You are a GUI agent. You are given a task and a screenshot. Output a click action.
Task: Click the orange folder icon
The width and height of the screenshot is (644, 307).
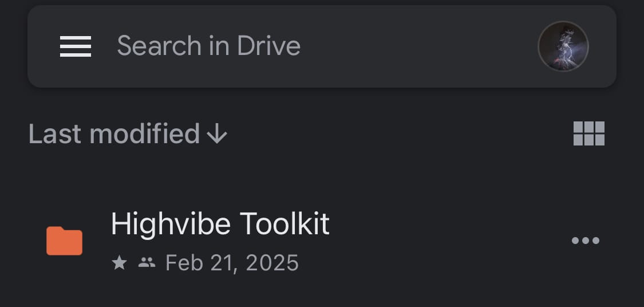point(65,241)
